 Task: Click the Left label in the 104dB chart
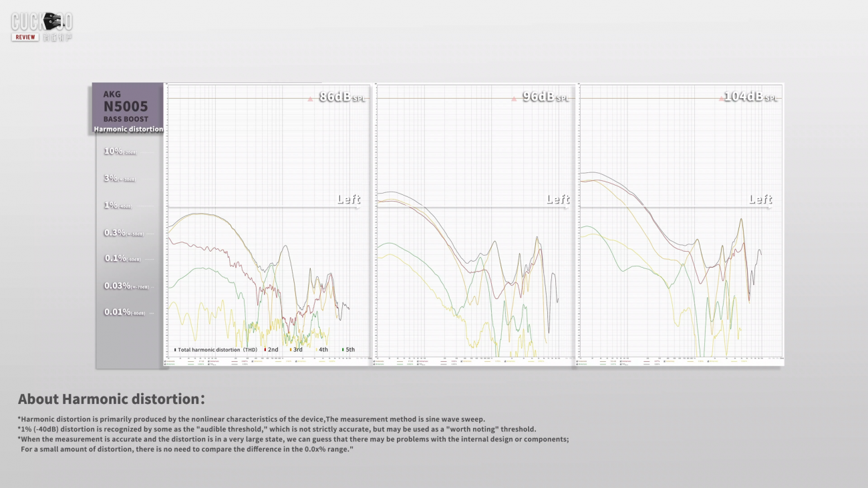click(x=760, y=199)
